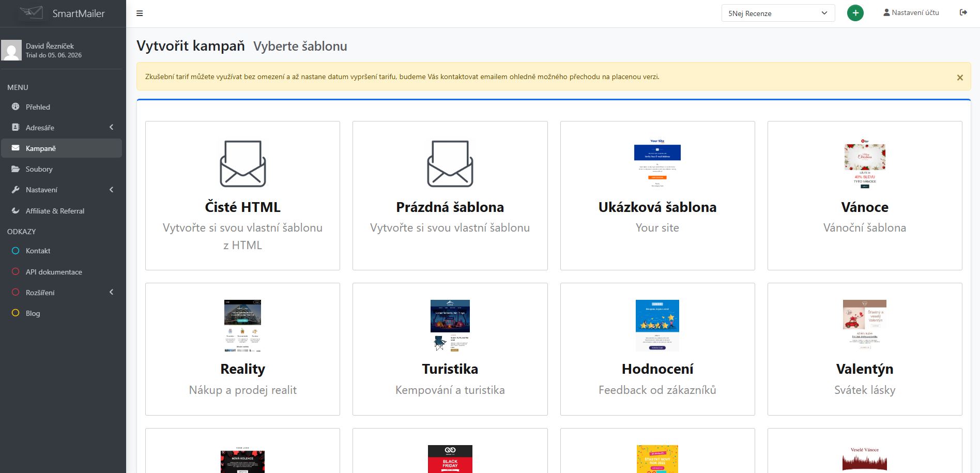This screenshot has height=473, width=980.
Task: Click the Kampaně envelope icon
Action: tap(16, 148)
